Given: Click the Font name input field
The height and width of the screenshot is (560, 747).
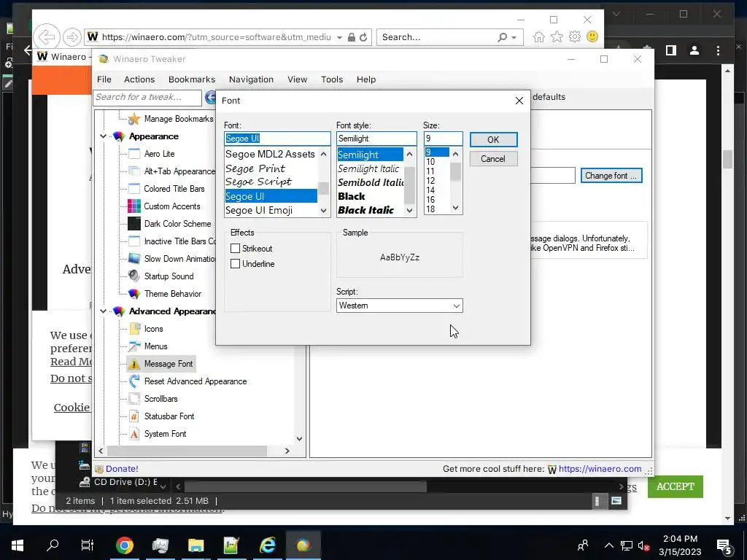Looking at the screenshot, I should pyautogui.click(x=277, y=139).
